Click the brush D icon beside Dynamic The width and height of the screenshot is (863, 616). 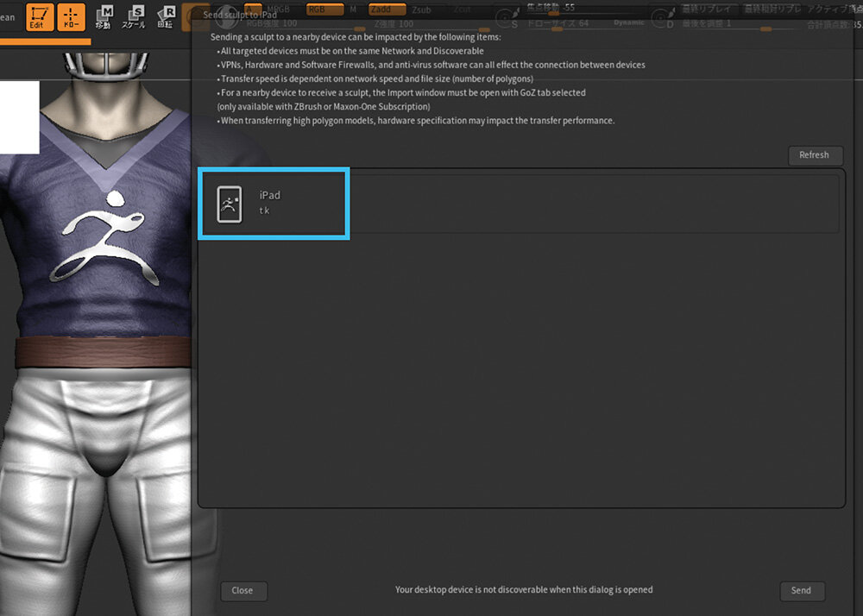click(662, 19)
